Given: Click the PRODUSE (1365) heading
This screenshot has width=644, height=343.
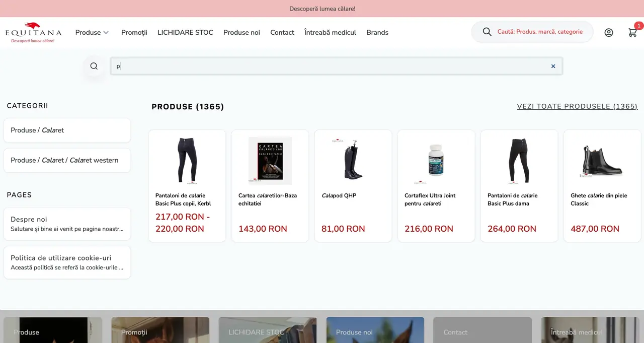Looking at the screenshot, I should [x=188, y=107].
